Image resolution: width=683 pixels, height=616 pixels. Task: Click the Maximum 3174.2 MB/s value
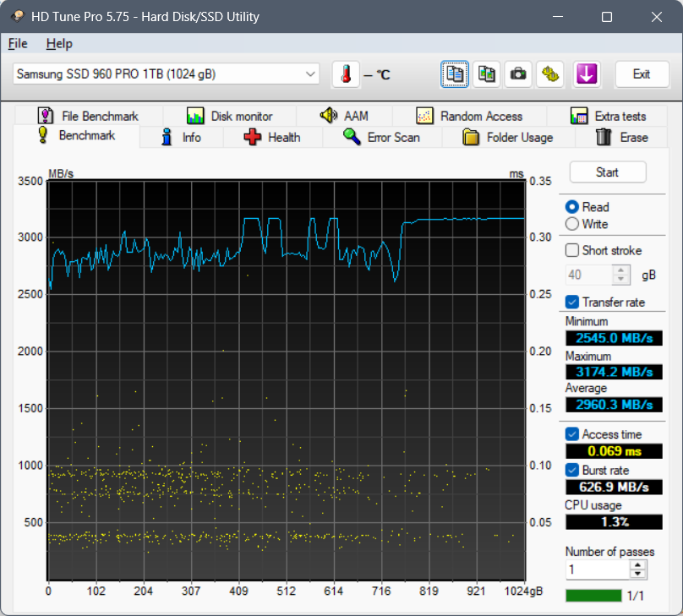click(614, 372)
